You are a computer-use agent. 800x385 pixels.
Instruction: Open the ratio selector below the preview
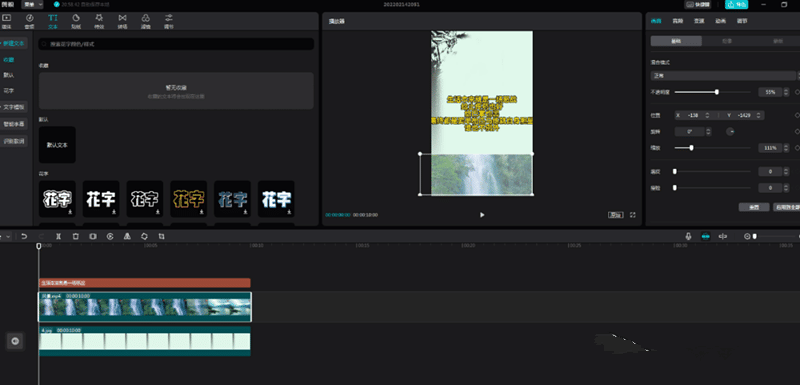615,215
